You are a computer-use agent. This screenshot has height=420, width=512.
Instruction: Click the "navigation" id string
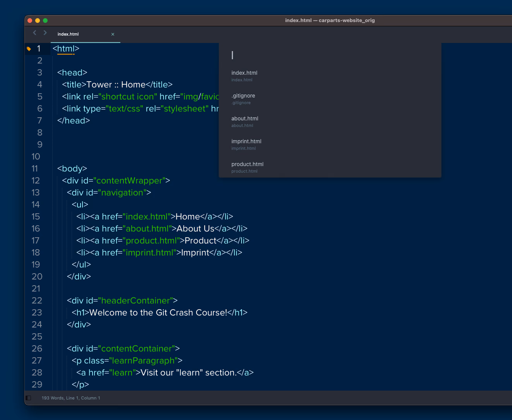pyautogui.click(x=122, y=193)
